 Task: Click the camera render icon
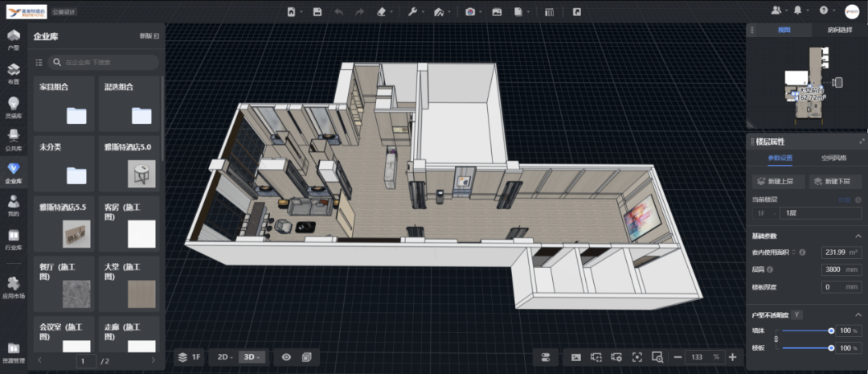pos(470,12)
